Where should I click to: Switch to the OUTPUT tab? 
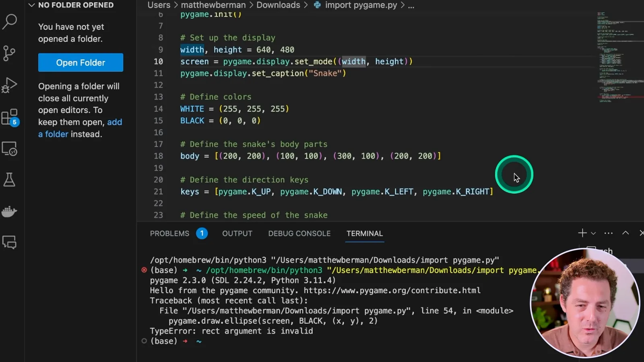point(237,233)
